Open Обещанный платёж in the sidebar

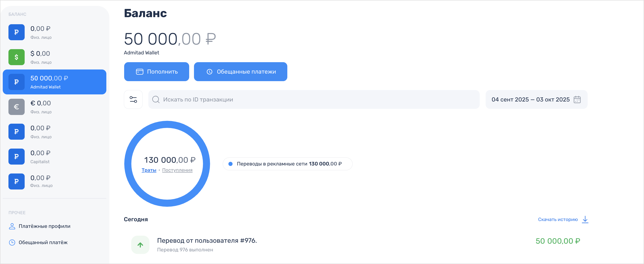click(x=43, y=243)
